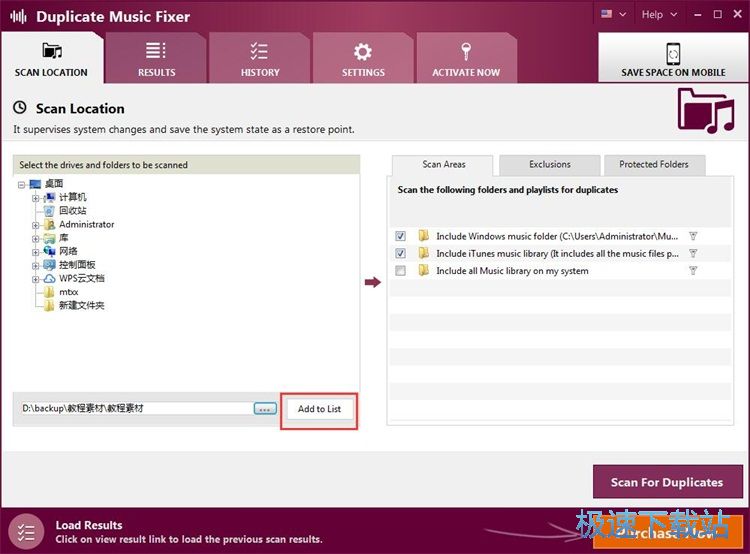750x554 pixels.
Task: Click the Add to List button
Action: pos(320,409)
